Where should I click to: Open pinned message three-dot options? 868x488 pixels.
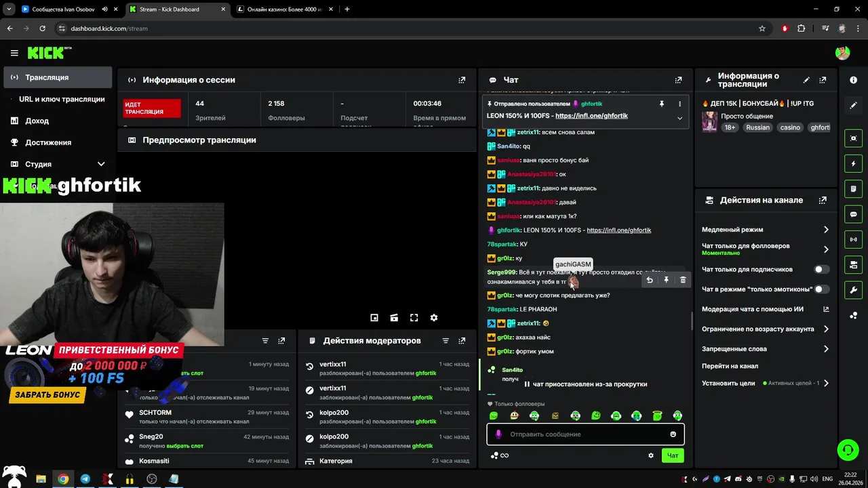click(679, 104)
